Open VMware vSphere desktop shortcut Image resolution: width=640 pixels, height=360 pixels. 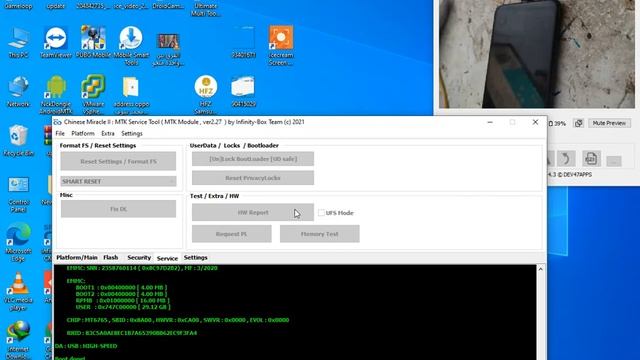pos(93,95)
